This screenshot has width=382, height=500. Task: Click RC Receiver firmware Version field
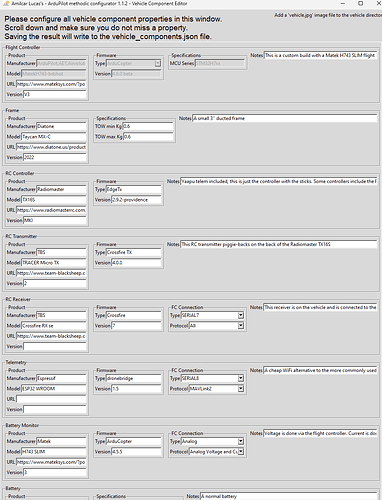pos(136,326)
